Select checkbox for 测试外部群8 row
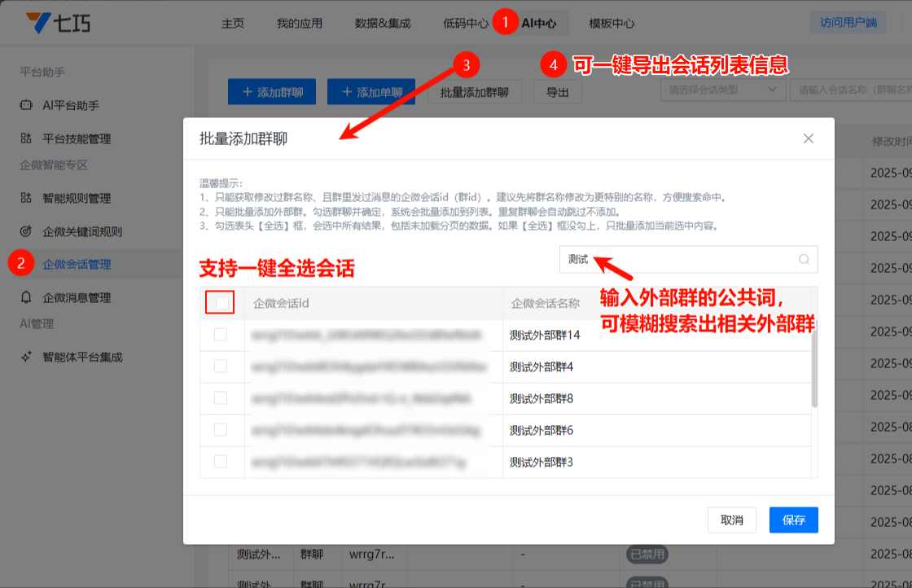912x588 pixels. [221, 398]
